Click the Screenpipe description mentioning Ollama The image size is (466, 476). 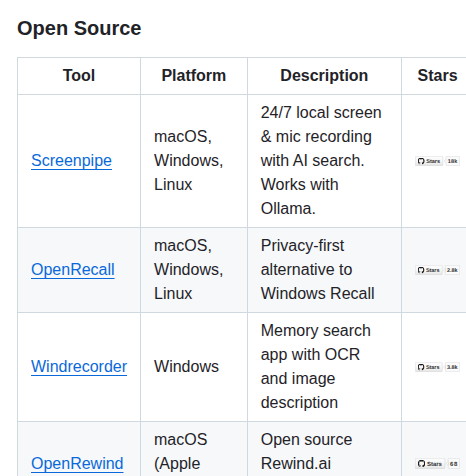(x=321, y=161)
